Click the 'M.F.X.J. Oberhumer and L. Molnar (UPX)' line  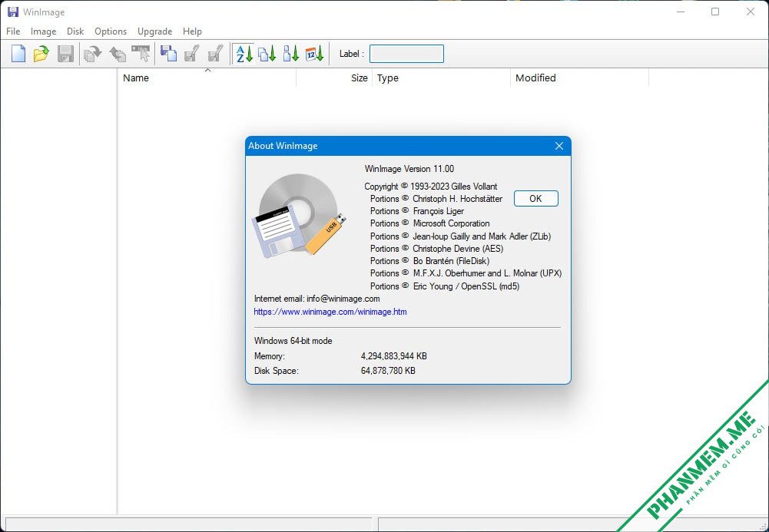[x=466, y=273]
